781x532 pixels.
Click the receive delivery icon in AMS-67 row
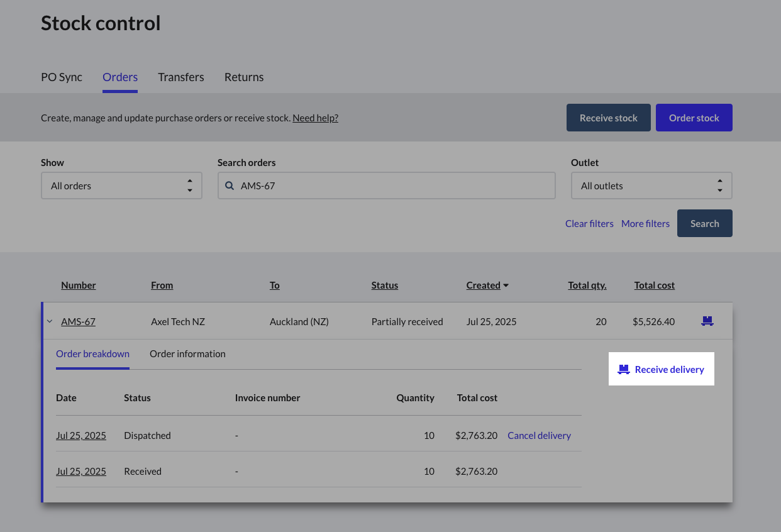coord(707,321)
